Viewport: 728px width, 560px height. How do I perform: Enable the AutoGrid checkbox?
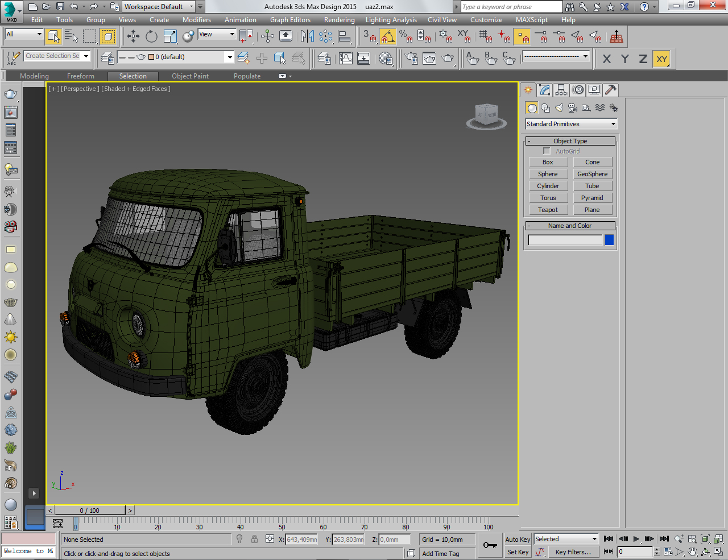click(547, 151)
